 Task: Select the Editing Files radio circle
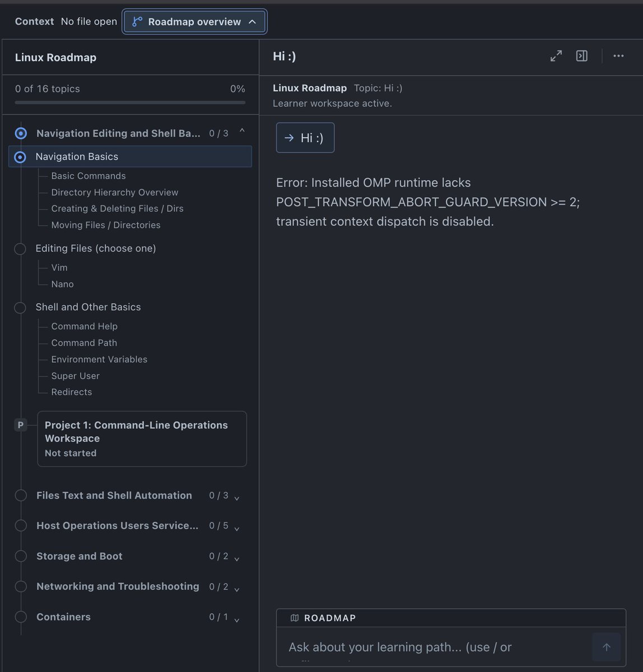tap(20, 249)
